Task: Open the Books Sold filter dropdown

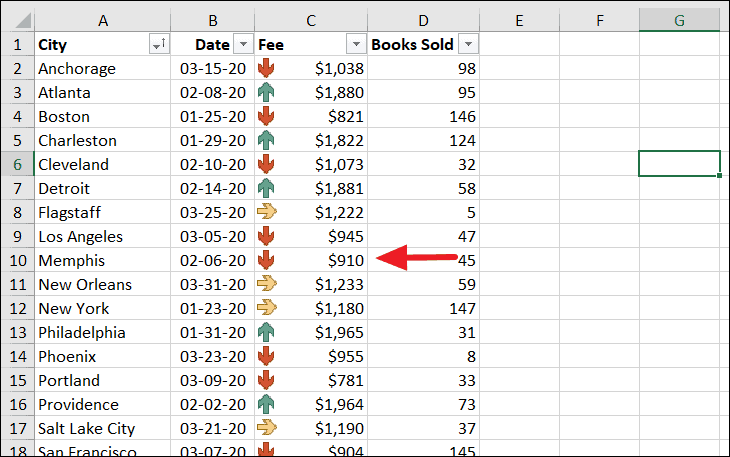Action: (x=468, y=45)
